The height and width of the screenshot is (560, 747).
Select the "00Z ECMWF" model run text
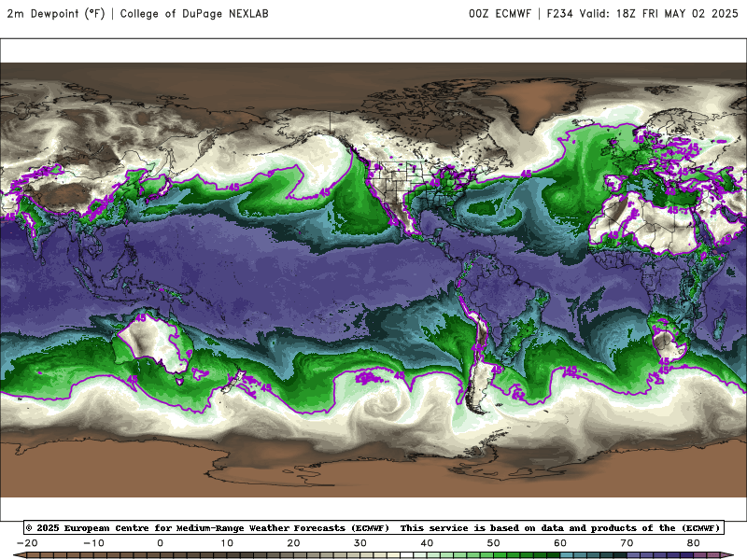pos(500,14)
